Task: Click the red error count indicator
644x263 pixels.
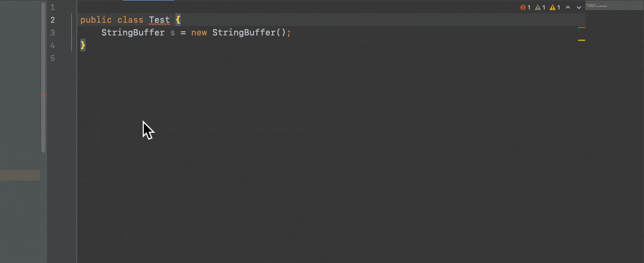Action: pos(525,7)
